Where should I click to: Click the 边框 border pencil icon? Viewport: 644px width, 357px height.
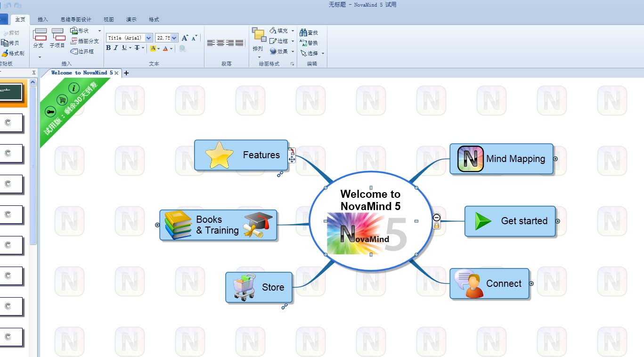tap(273, 41)
